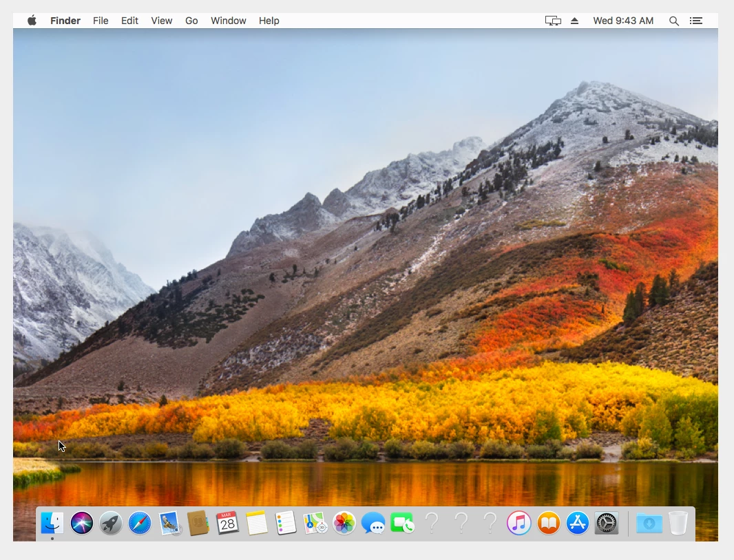Open Contacts book icon in Dock
This screenshot has width=734, height=560.
198,523
